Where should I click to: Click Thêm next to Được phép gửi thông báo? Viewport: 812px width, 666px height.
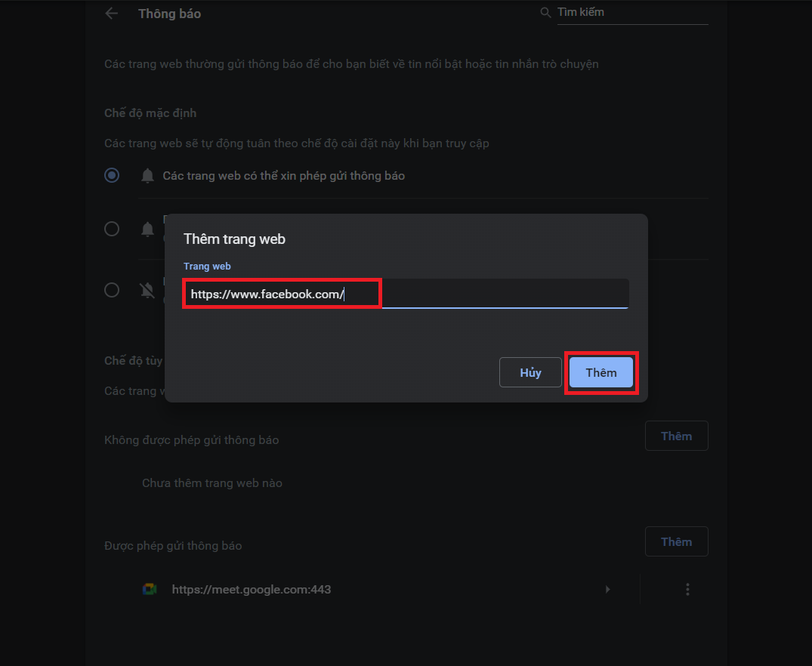pyautogui.click(x=676, y=541)
